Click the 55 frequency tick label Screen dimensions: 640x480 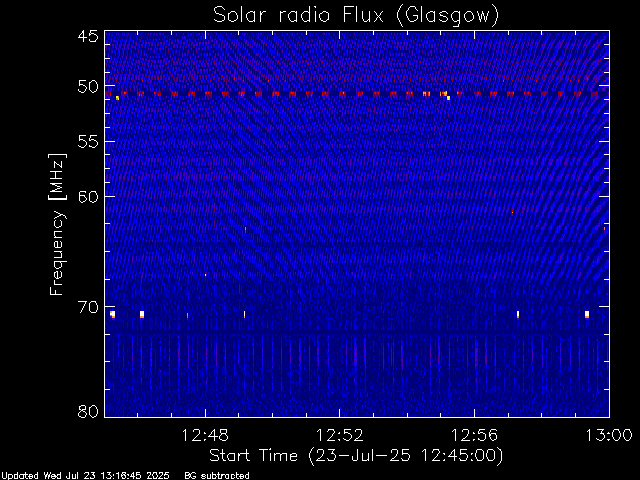(88, 142)
